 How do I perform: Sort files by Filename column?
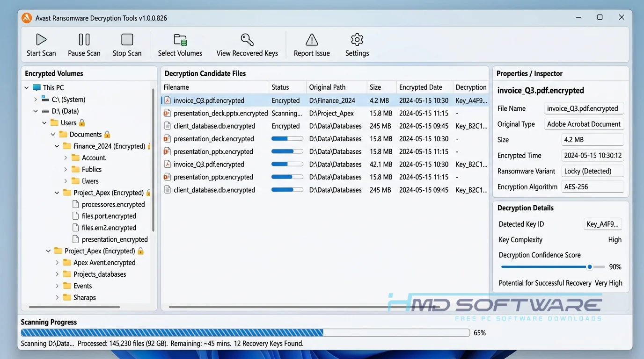click(215, 87)
